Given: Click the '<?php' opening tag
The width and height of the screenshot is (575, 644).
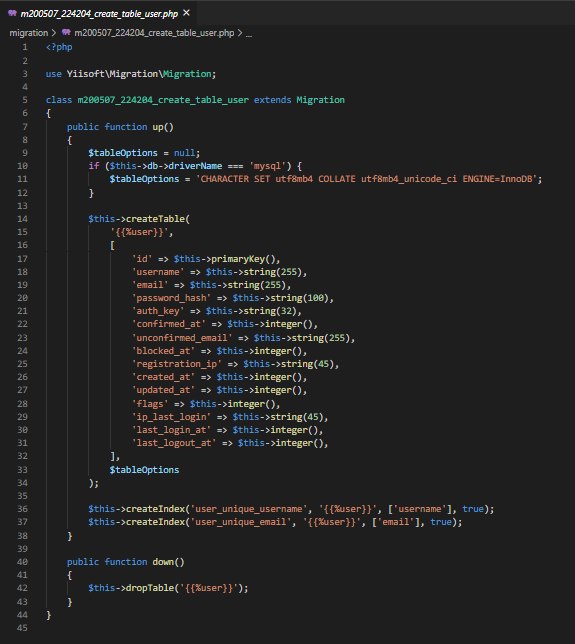Looking at the screenshot, I should point(59,47).
